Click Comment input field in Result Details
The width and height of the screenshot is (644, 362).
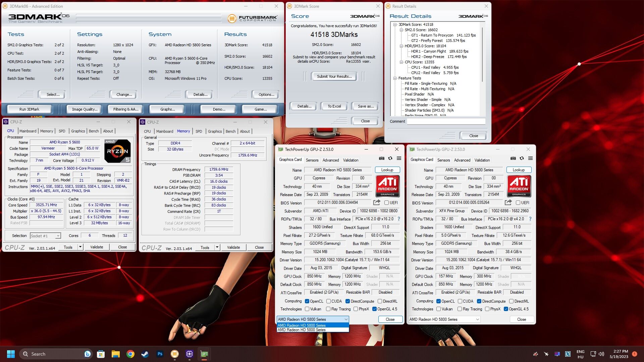tap(446, 121)
